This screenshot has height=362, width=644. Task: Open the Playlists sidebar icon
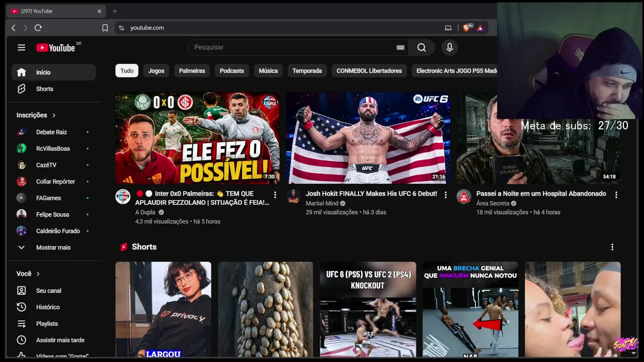click(x=21, y=324)
